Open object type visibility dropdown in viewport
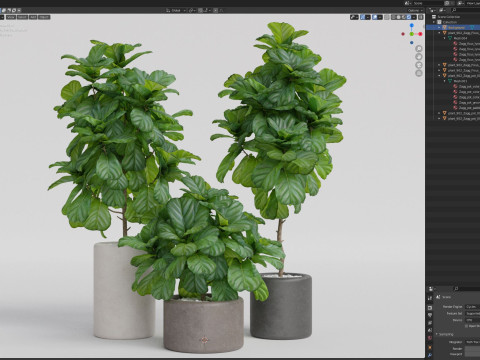480x360 pixels. (354, 17)
